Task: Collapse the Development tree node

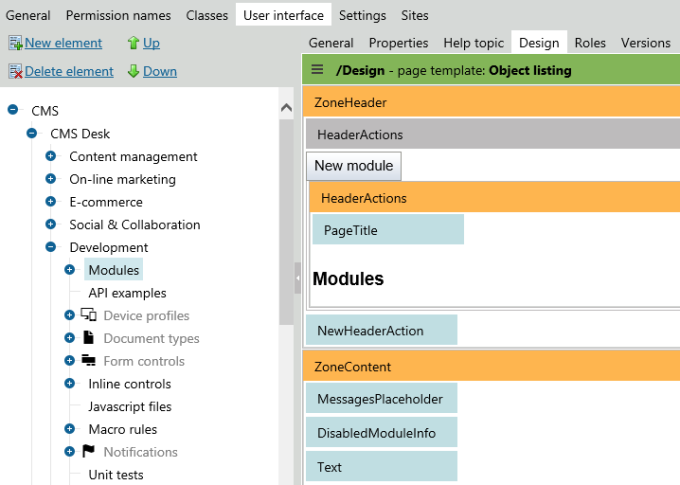Action: pyautogui.click(x=51, y=247)
